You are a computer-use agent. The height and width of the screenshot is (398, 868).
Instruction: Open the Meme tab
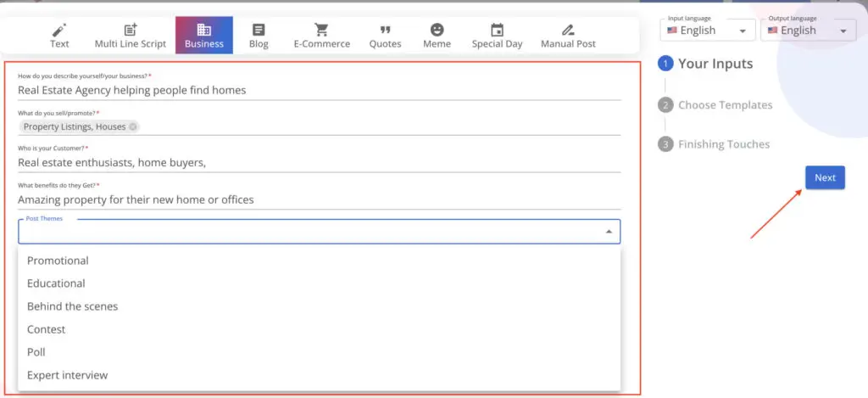pos(437,36)
